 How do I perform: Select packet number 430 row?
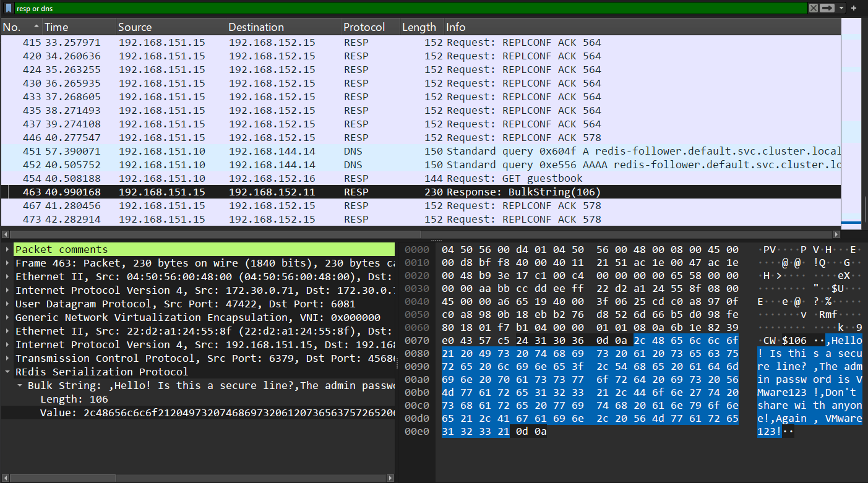(x=421, y=83)
